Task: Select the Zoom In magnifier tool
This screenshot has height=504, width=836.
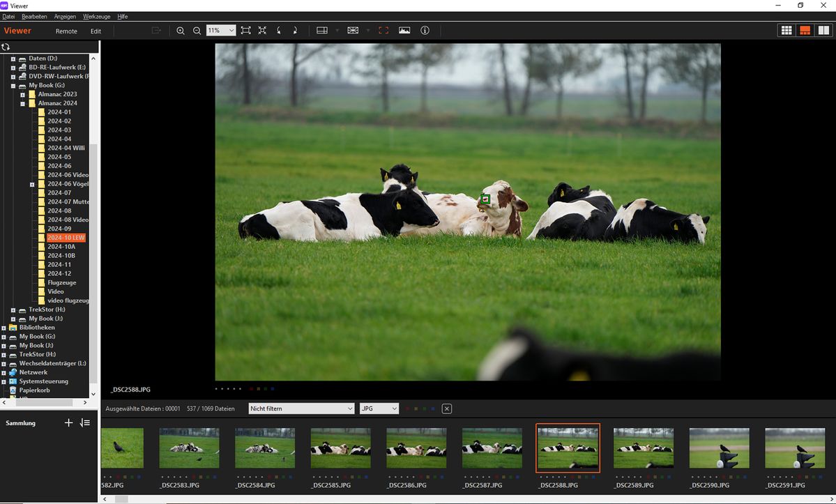Action: [181, 30]
